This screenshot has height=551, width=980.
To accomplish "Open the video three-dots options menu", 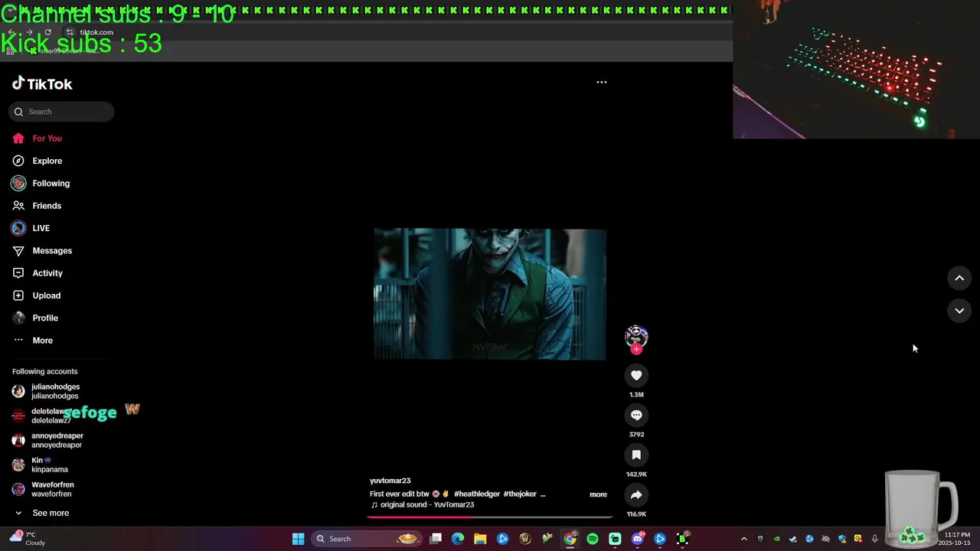I will point(602,82).
